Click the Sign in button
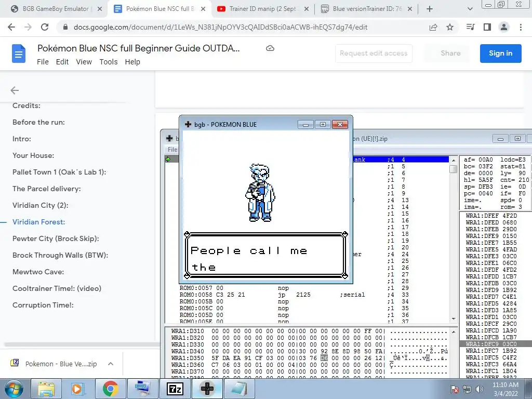532x399 pixels. click(500, 54)
